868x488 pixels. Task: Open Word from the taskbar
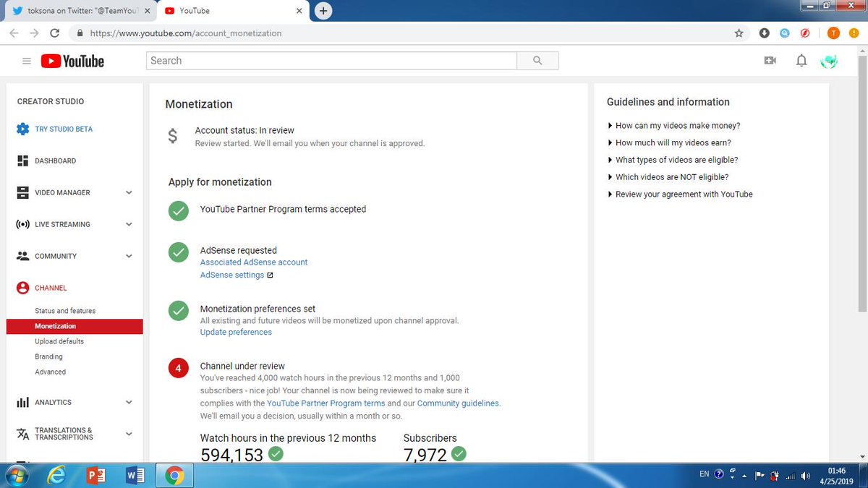[135, 476]
